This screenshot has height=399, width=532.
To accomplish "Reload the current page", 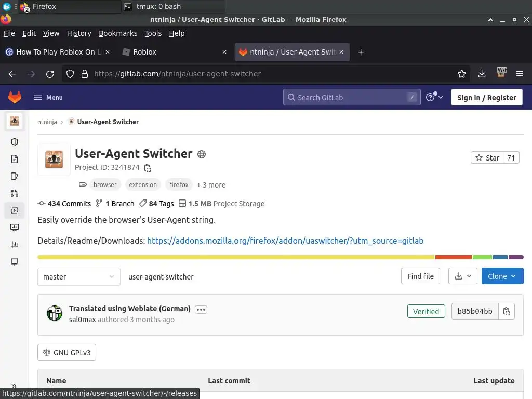I will pos(50,74).
